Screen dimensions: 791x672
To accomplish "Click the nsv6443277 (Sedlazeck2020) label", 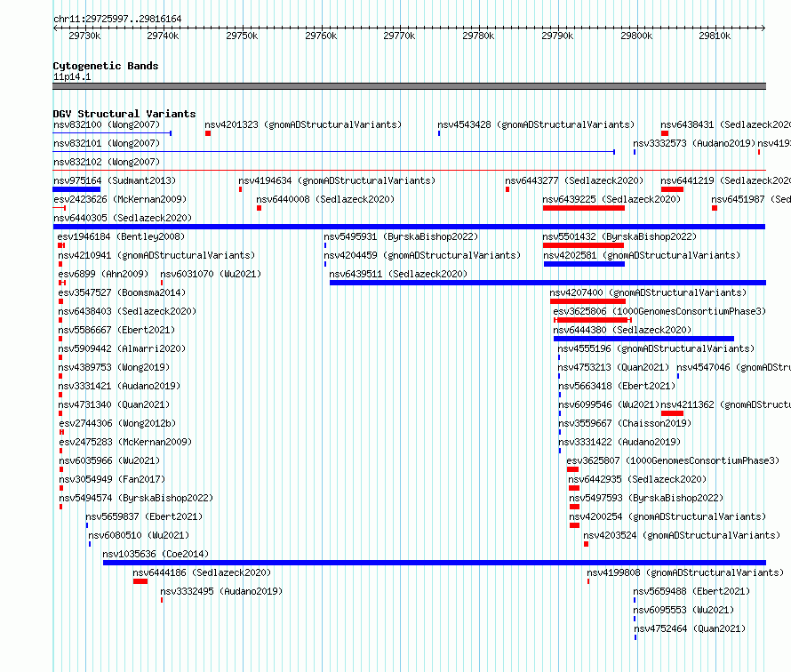I will [574, 180].
